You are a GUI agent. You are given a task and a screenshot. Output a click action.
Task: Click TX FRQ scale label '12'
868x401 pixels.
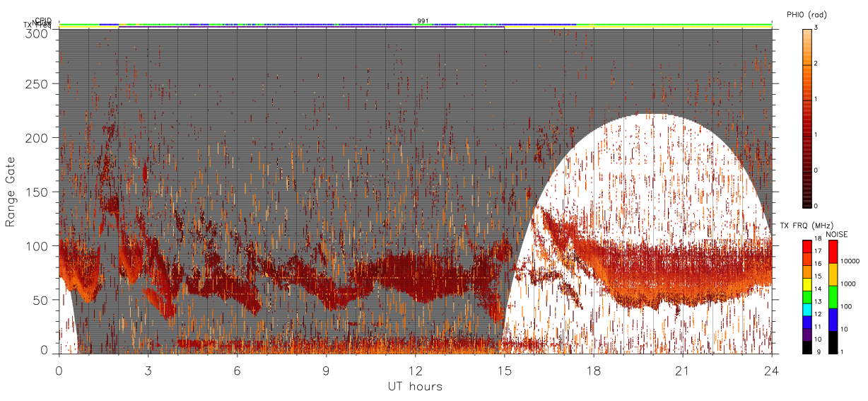pyautogui.click(x=818, y=315)
